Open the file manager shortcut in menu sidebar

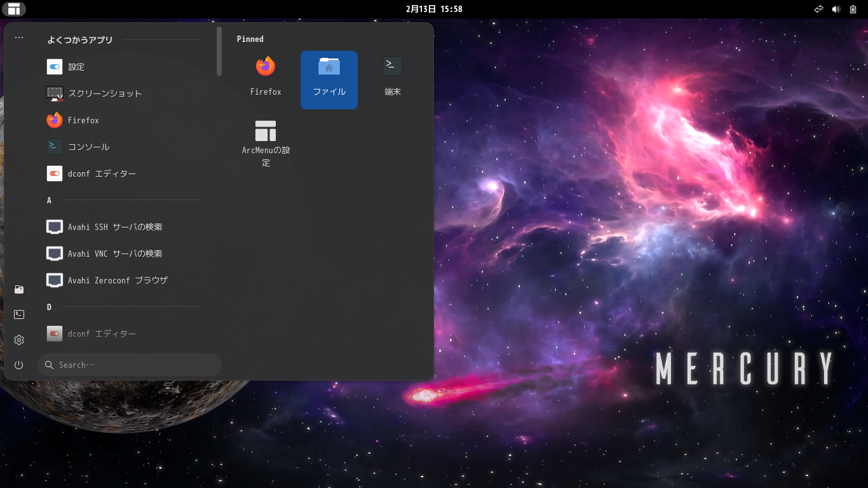coord(19,290)
